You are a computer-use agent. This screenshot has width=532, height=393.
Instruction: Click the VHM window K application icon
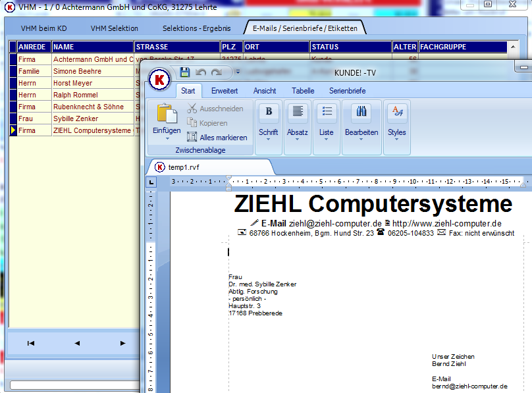(x=10, y=7)
